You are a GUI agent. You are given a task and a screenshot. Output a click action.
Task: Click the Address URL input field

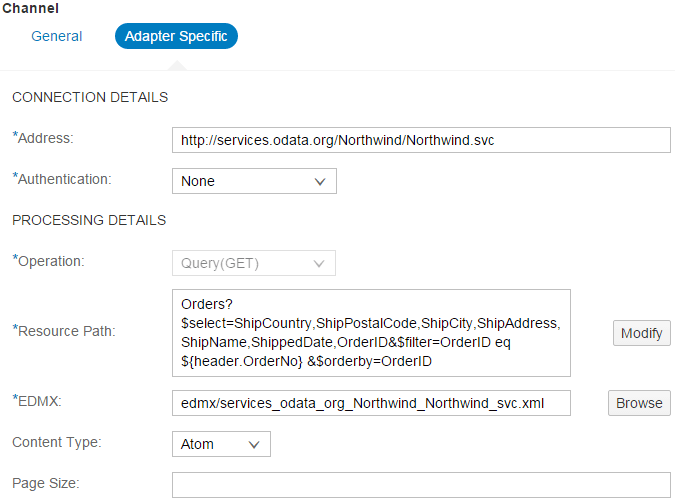421,140
